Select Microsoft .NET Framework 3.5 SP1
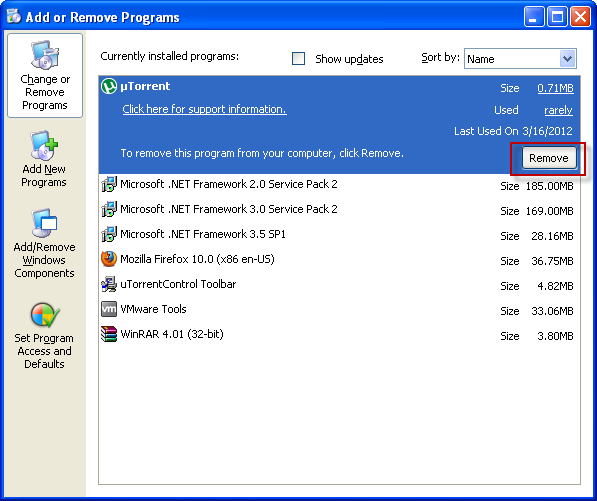This screenshot has height=501, width=597. coord(339,235)
